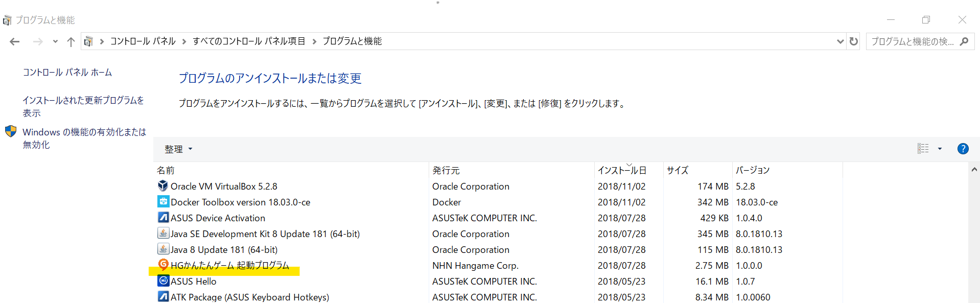Click version 18.03.0-ce cell
Viewport: 980px width, 303px height.
pyautogui.click(x=757, y=202)
